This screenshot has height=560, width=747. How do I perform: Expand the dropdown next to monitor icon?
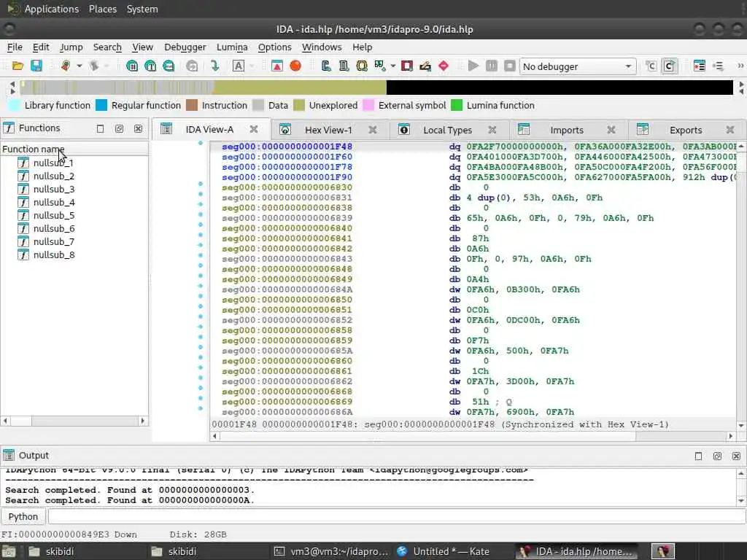click(x=393, y=66)
